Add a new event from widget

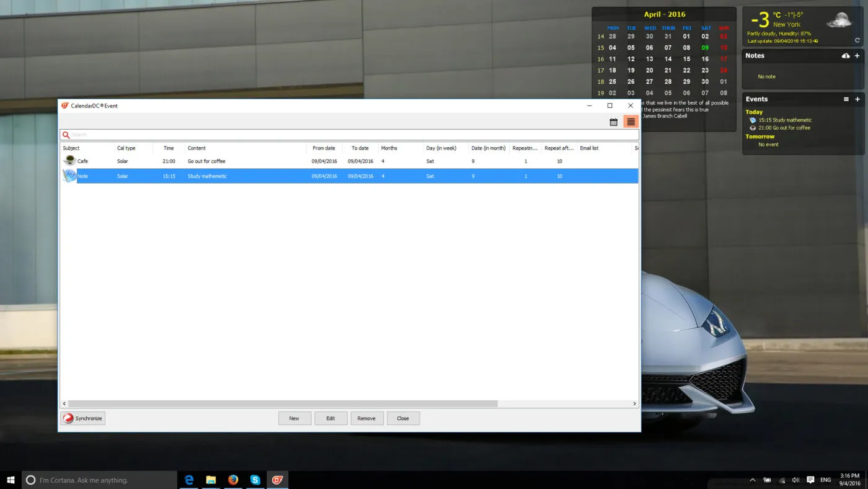pyautogui.click(x=857, y=99)
